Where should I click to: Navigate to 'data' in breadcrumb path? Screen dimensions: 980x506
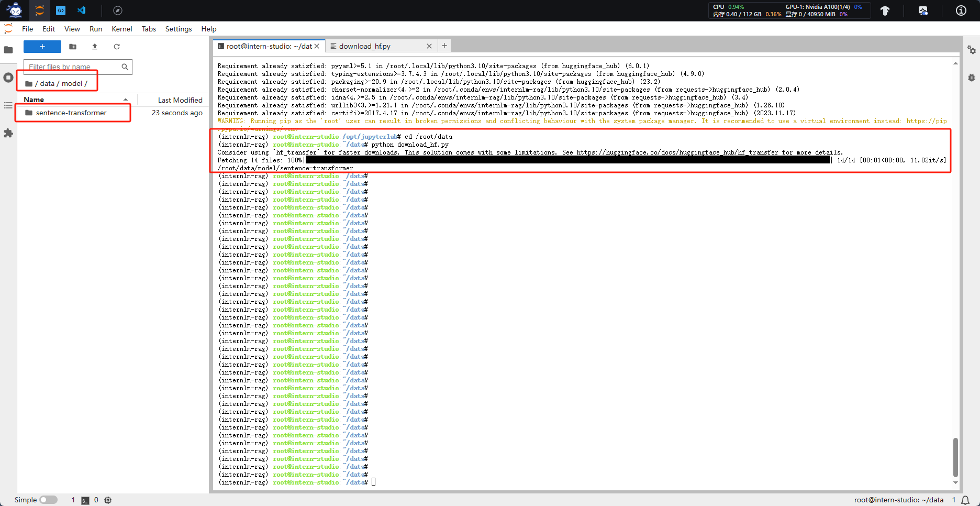click(x=47, y=83)
